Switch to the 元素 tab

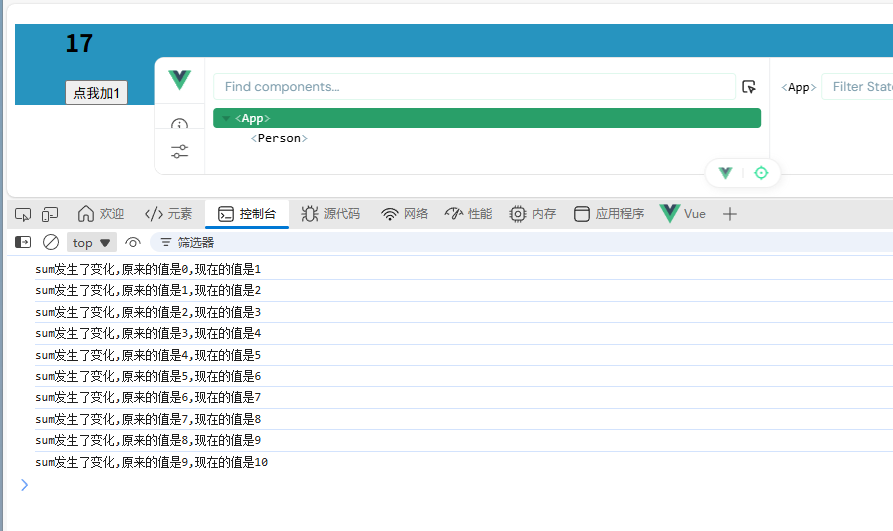pyautogui.click(x=169, y=214)
